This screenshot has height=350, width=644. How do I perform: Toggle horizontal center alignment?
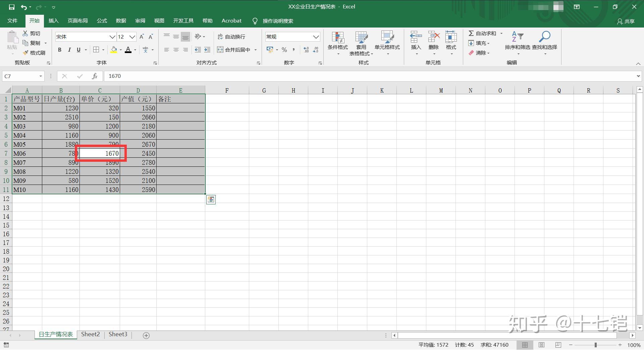click(176, 50)
